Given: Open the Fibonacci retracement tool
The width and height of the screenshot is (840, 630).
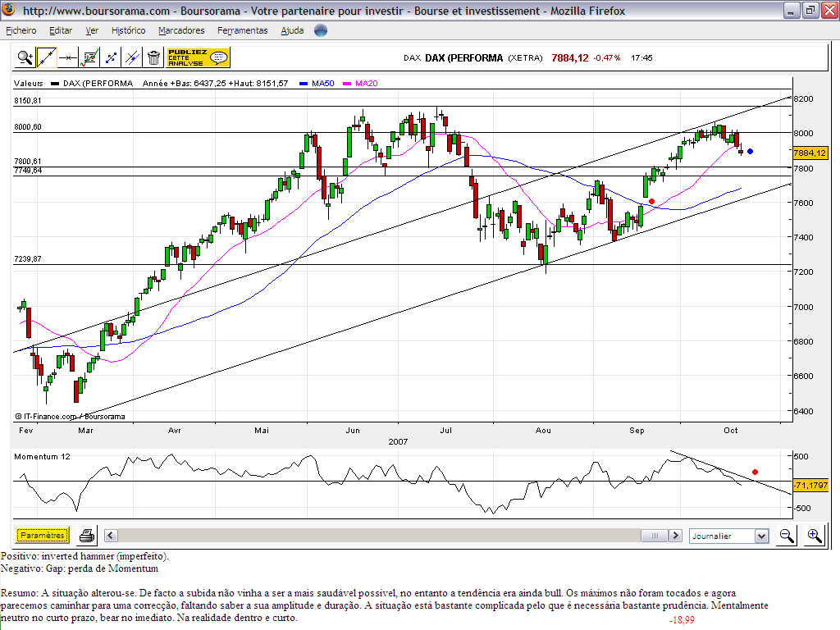Looking at the screenshot, I should [89, 57].
